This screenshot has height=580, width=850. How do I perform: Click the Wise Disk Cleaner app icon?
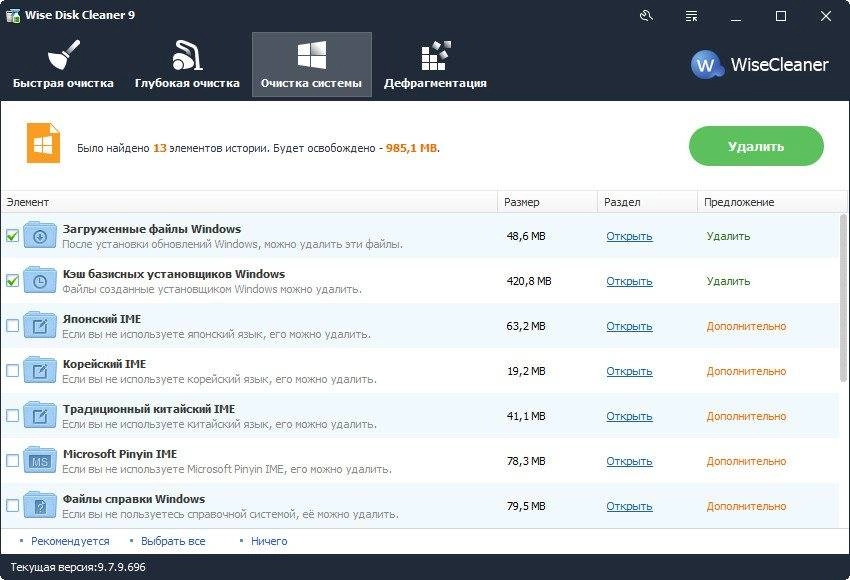coord(12,15)
